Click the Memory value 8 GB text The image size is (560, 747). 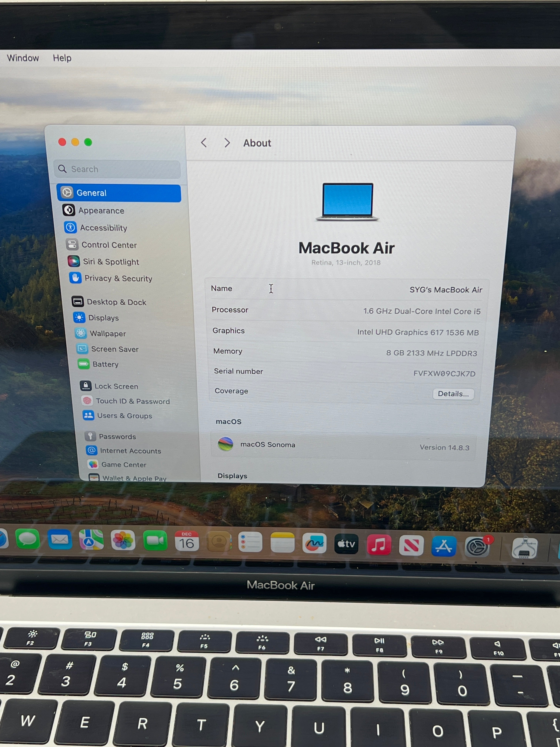(431, 353)
